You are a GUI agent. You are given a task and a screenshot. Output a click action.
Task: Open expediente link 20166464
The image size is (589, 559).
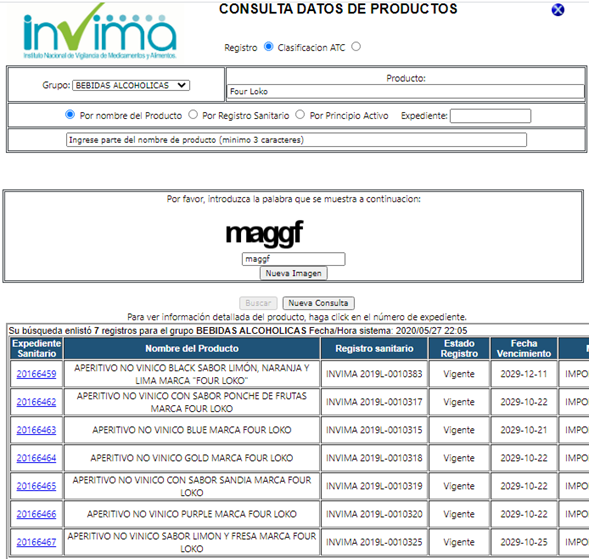coord(36,458)
